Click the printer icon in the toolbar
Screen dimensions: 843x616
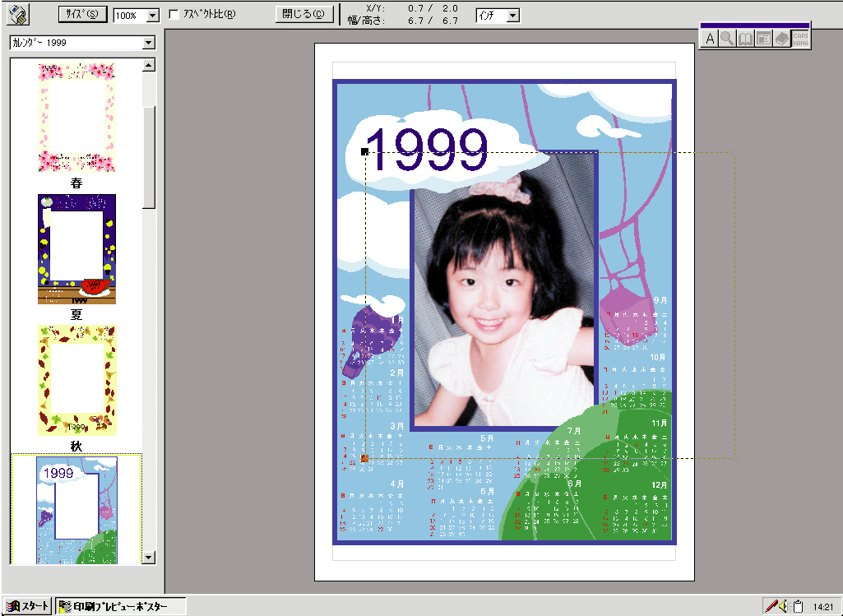pos(18,15)
